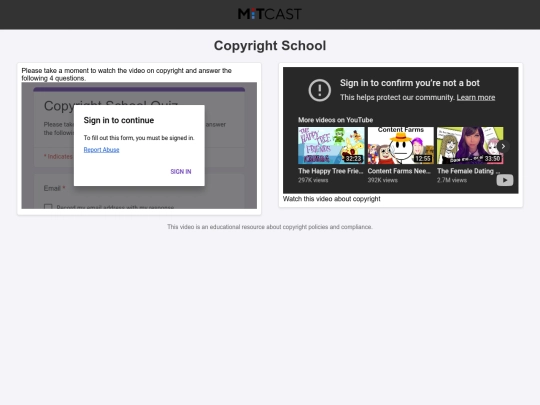Click SIGN IN in the dialog

tap(181, 172)
